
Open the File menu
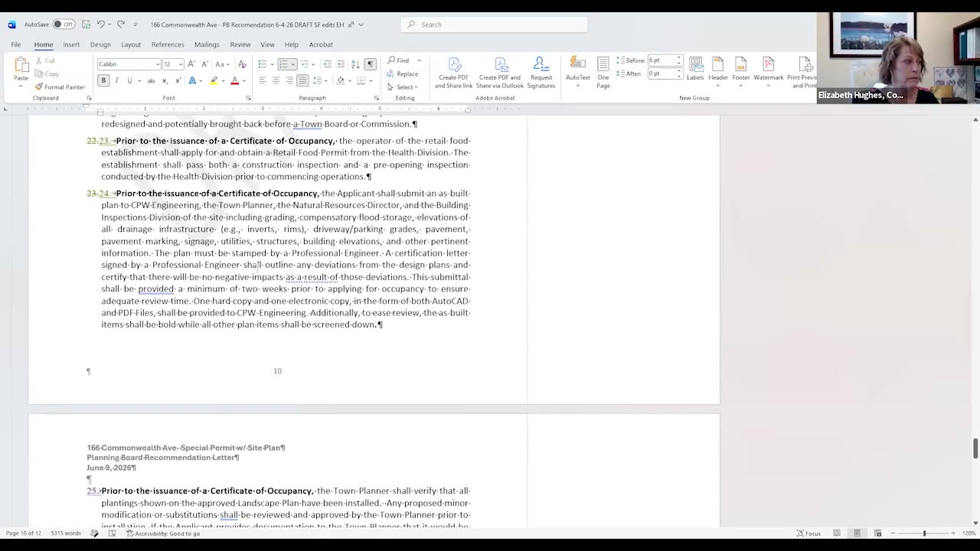coord(15,44)
